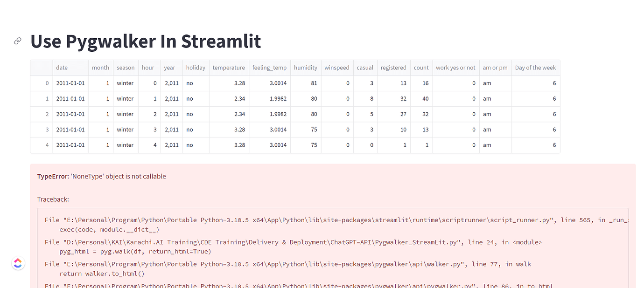Select the "season" column header
Screen dimensions: 644x288
(x=126, y=68)
